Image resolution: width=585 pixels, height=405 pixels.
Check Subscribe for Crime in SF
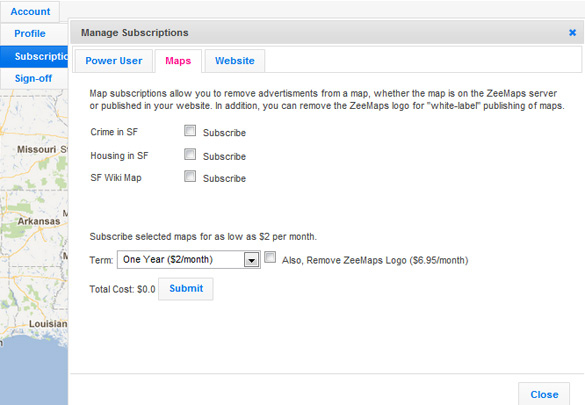point(190,131)
